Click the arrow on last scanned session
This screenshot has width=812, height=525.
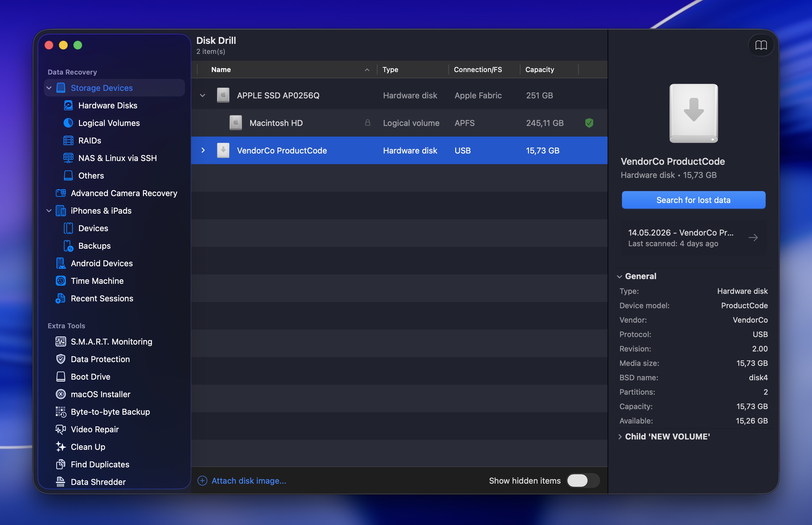[753, 238]
